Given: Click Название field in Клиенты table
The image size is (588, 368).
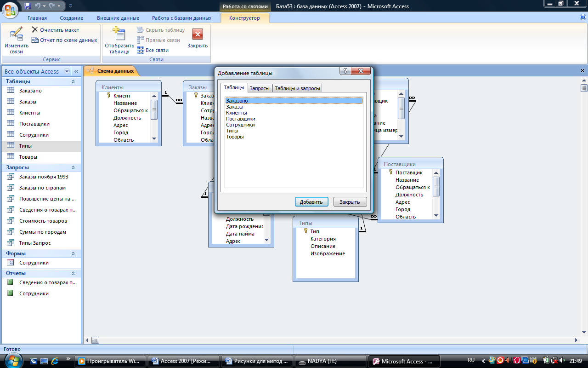Looking at the screenshot, I should pos(125,103).
